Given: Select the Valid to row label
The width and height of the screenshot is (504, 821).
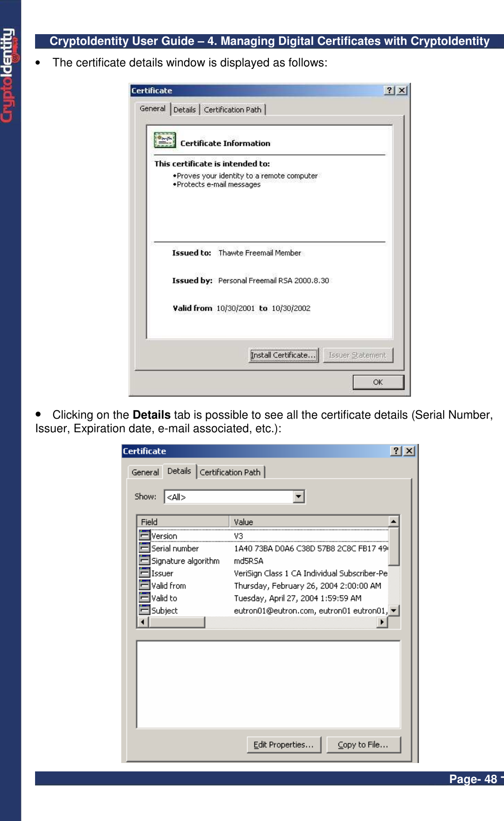Looking at the screenshot, I should pyautogui.click(x=164, y=598).
